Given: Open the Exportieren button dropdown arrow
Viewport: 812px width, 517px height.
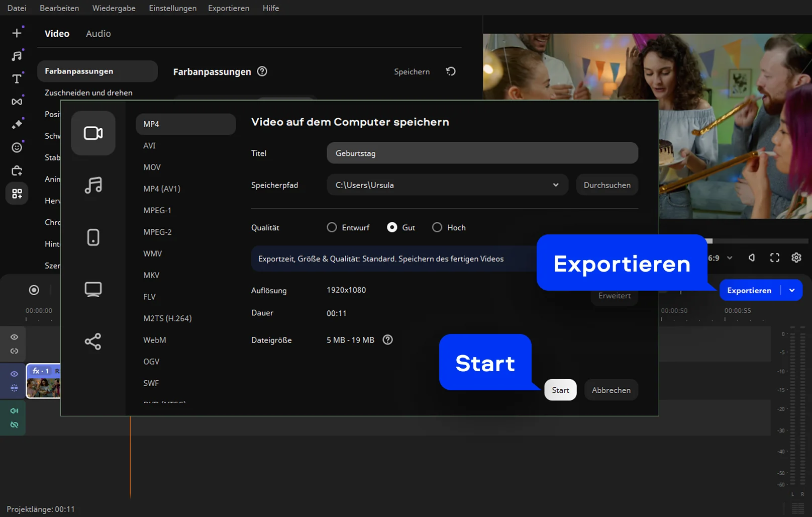Looking at the screenshot, I should click(x=792, y=290).
